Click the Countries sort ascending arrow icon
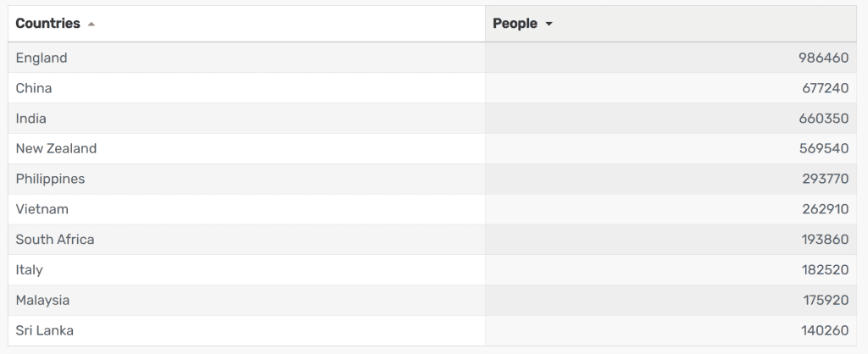 tap(92, 24)
